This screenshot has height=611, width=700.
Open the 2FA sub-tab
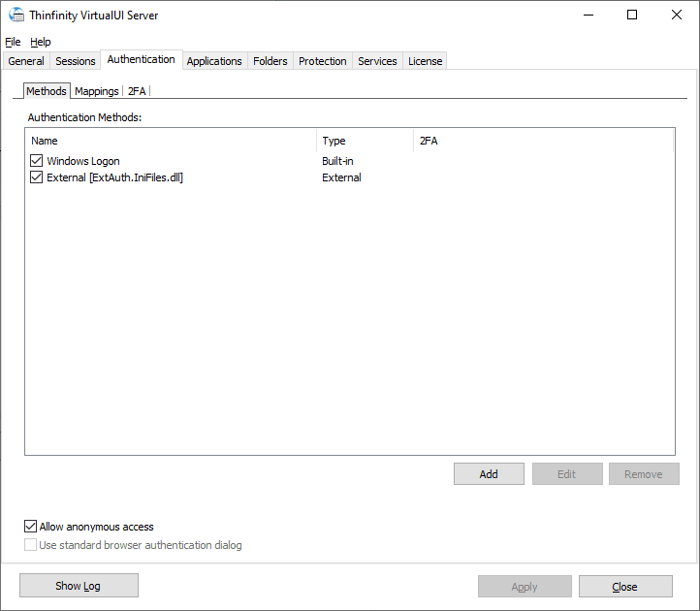[137, 91]
